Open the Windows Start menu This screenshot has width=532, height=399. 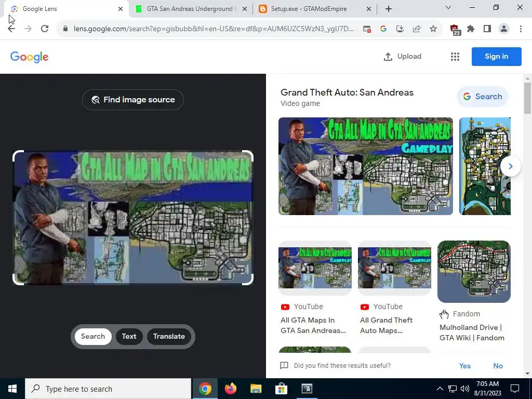12,389
